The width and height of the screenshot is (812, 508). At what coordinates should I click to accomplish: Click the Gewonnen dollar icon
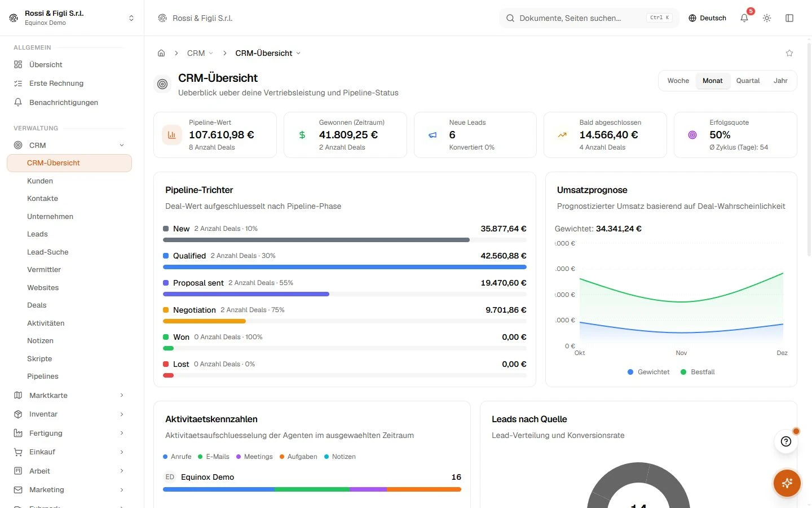pyautogui.click(x=302, y=135)
